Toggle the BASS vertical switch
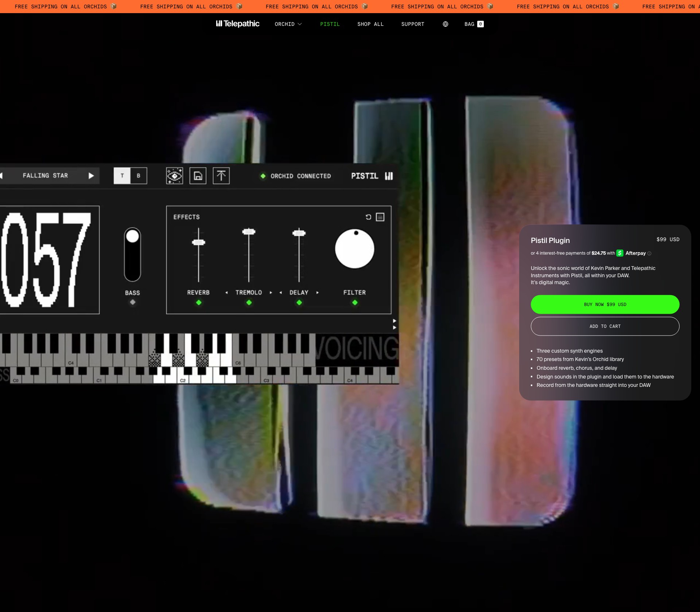The height and width of the screenshot is (612, 700). click(x=132, y=254)
